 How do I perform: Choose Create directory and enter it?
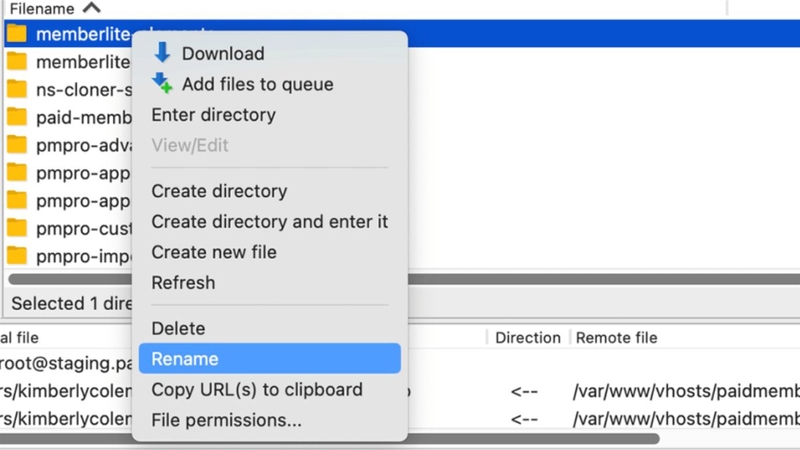(x=269, y=222)
